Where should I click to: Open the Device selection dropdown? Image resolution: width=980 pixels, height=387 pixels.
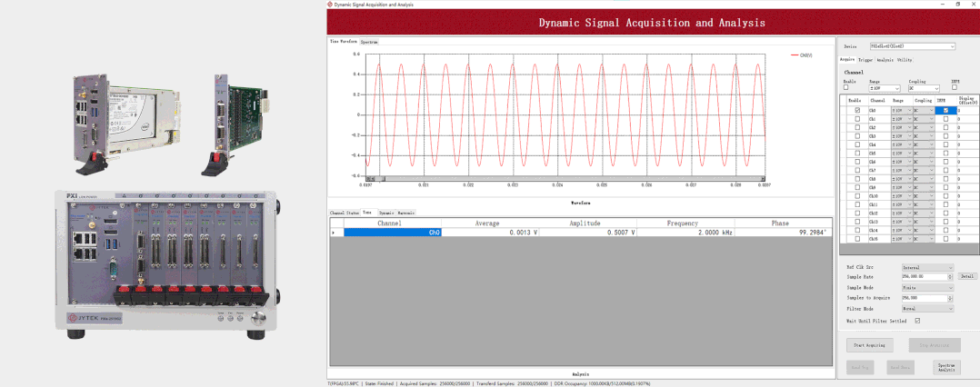pos(913,46)
